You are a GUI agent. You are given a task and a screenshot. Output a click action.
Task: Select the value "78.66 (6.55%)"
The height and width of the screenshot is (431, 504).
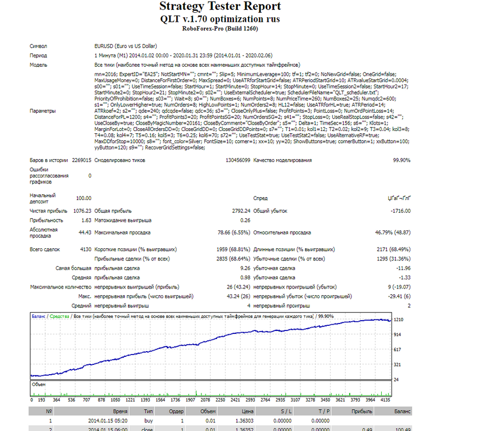[234, 232]
